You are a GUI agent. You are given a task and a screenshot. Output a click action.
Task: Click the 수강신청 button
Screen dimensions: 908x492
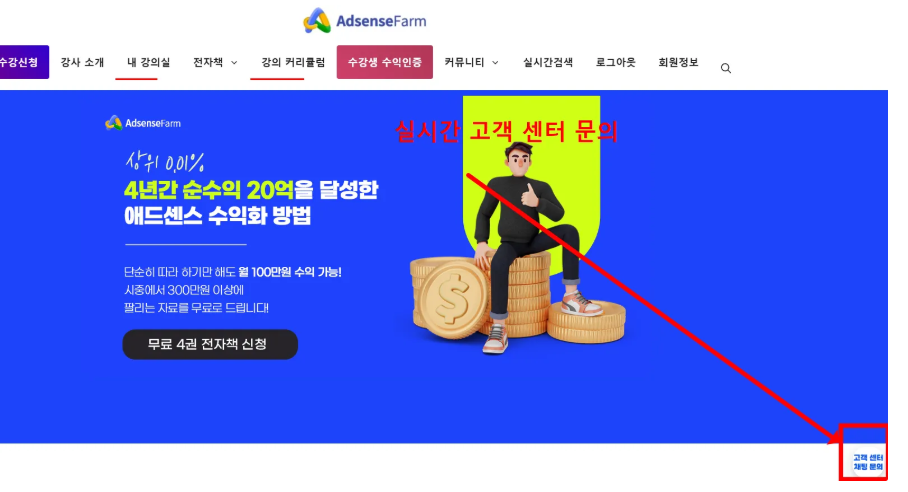[22, 62]
